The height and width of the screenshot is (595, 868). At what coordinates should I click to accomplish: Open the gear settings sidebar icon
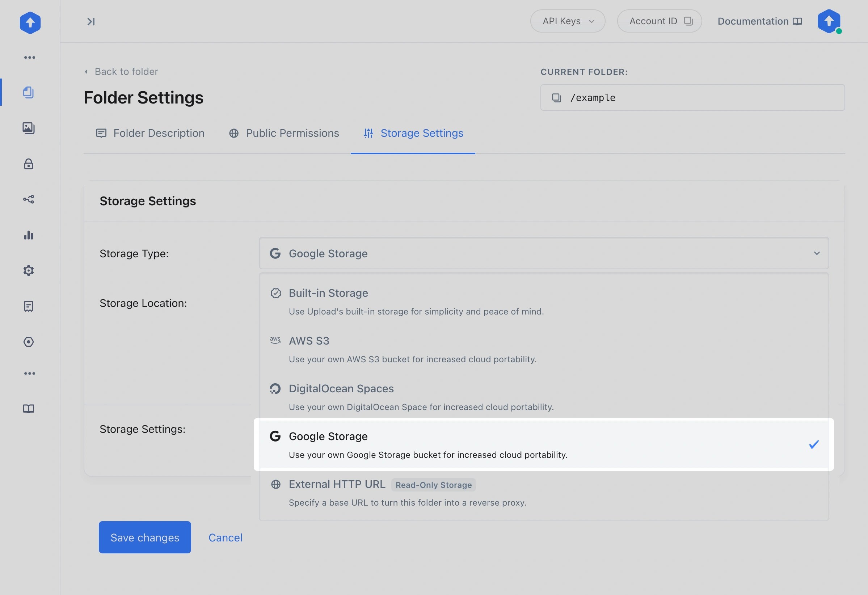tap(29, 270)
